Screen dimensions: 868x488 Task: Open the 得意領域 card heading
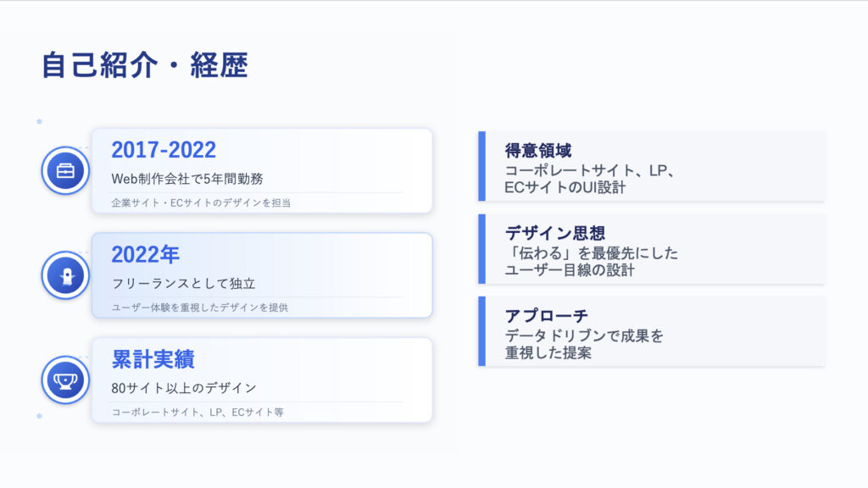pyautogui.click(x=538, y=151)
